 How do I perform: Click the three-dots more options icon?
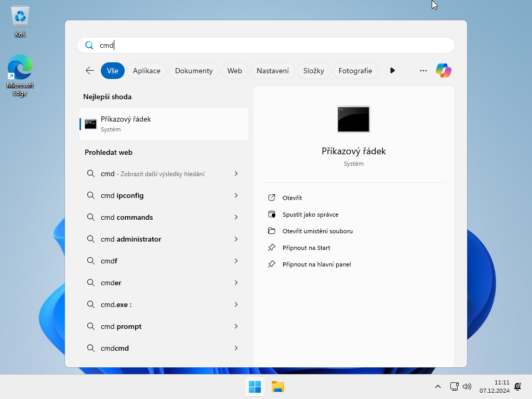(x=423, y=71)
